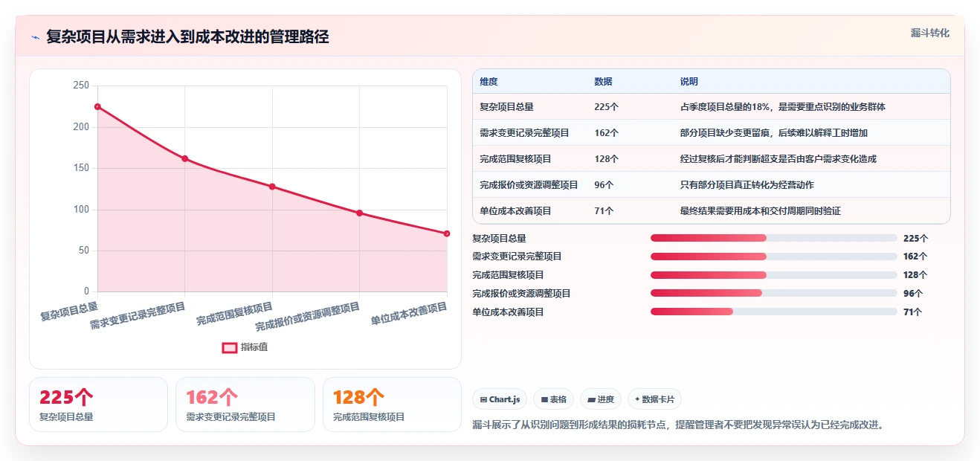Click the 250 label on the y-axis
Viewport: 980px width, 461px height.
click(81, 86)
